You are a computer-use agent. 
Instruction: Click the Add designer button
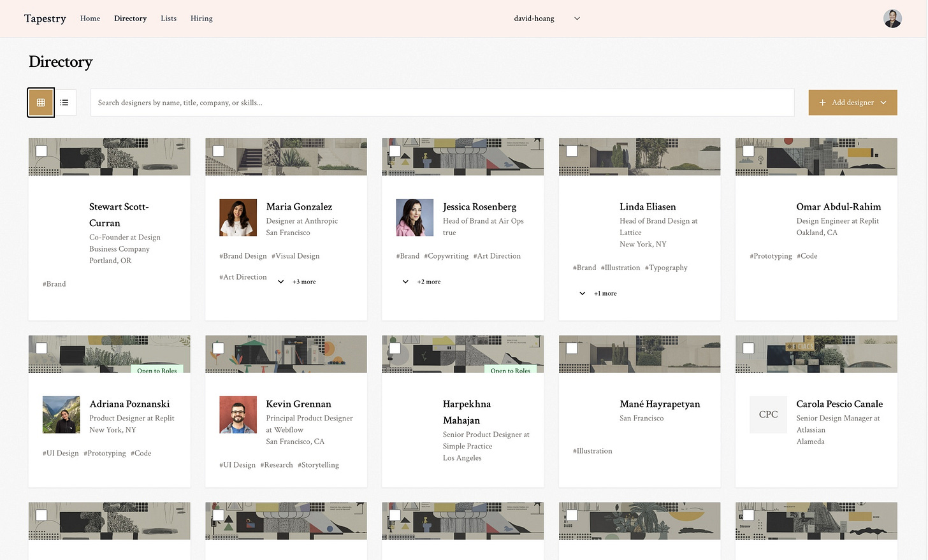pyautogui.click(x=853, y=103)
